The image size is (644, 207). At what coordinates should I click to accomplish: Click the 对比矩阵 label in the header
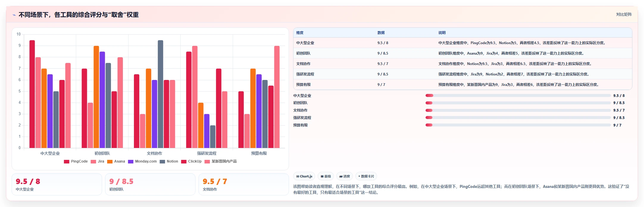tap(624, 14)
